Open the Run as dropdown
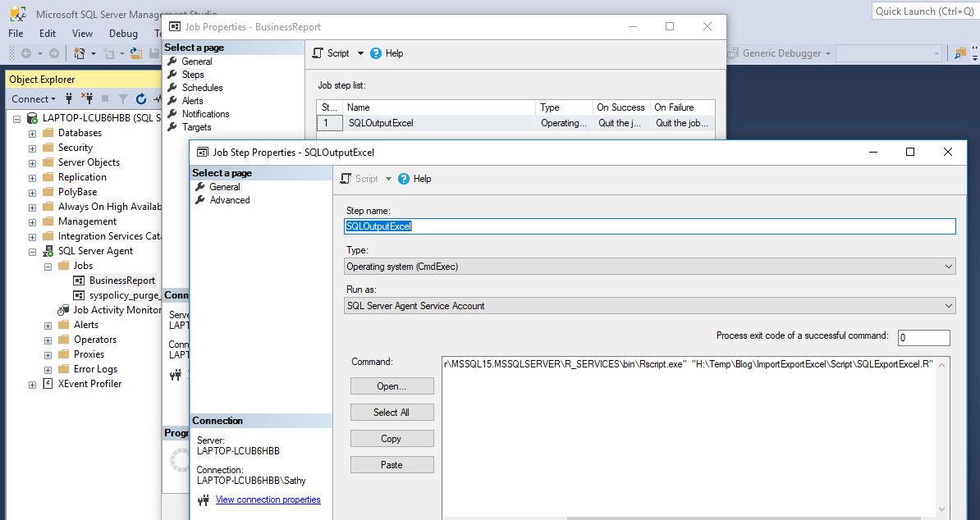The width and height of the screenshot is (980, 520). click(x=949, y=306)
